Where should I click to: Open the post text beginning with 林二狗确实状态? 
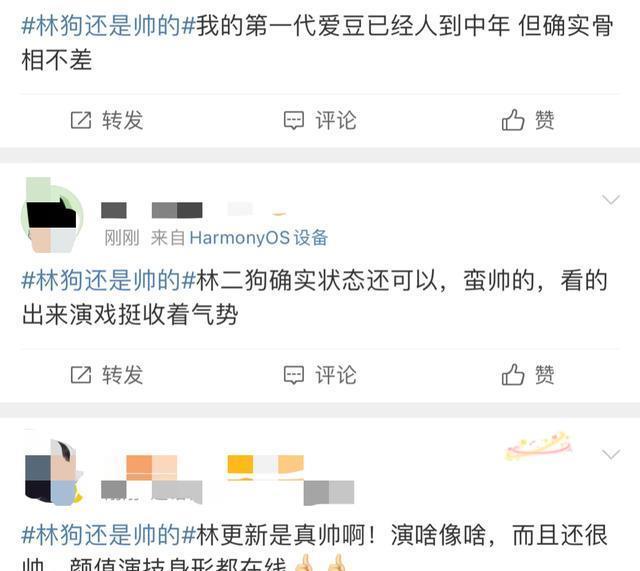314,298
